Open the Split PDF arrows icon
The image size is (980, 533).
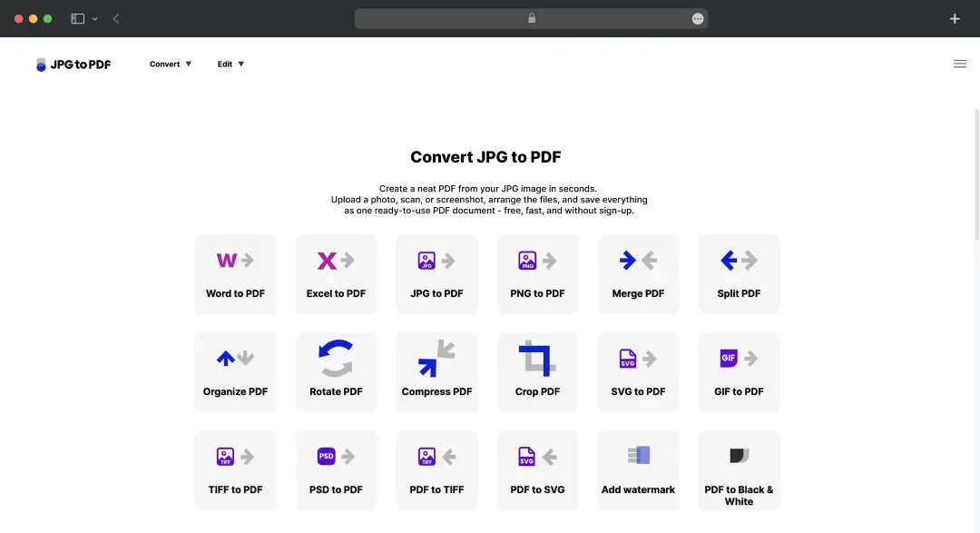coord(739,260)
